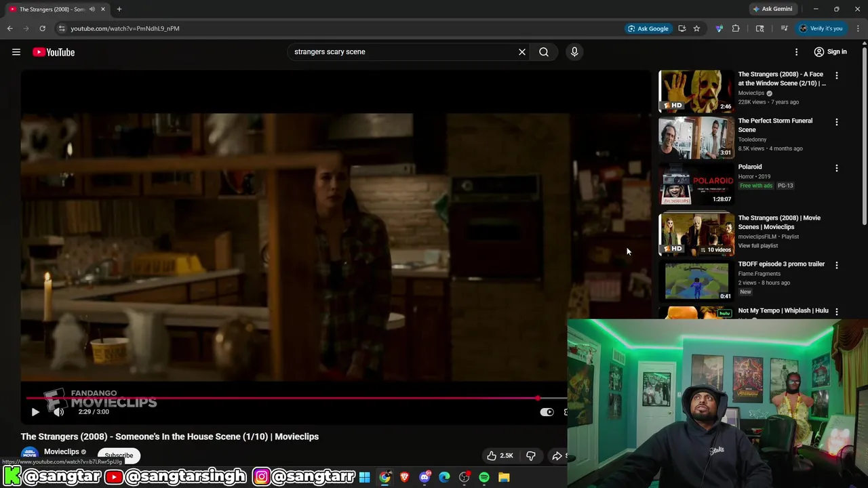Open the Polaroid movie thumbnail
The width and height of the screenshot is (868, 488).
[x=696, y=184]
